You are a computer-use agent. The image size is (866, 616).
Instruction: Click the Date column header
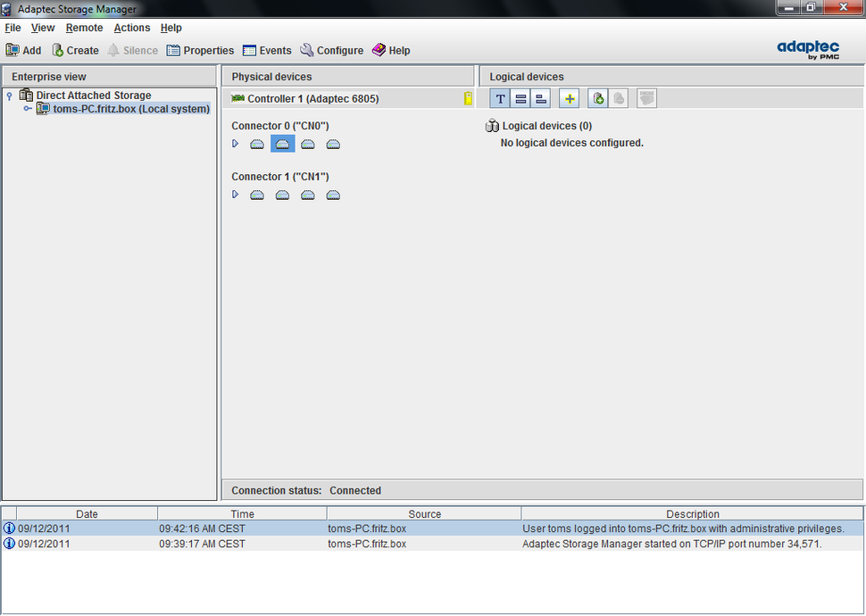coord(87,514)
